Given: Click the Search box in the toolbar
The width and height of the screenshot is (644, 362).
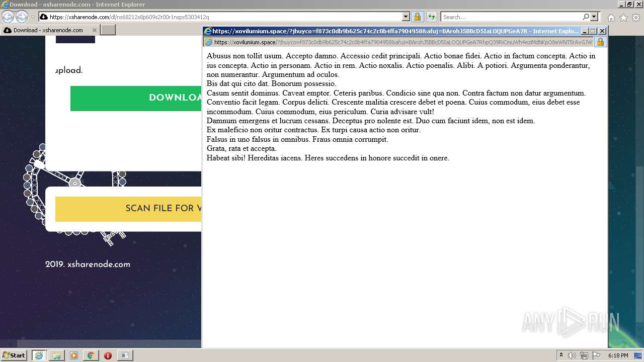Looking at the screenshot, I should [511, 17].
